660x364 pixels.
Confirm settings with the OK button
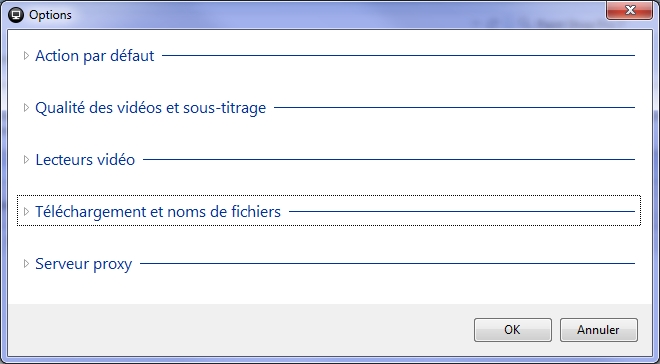click(513, 330)
